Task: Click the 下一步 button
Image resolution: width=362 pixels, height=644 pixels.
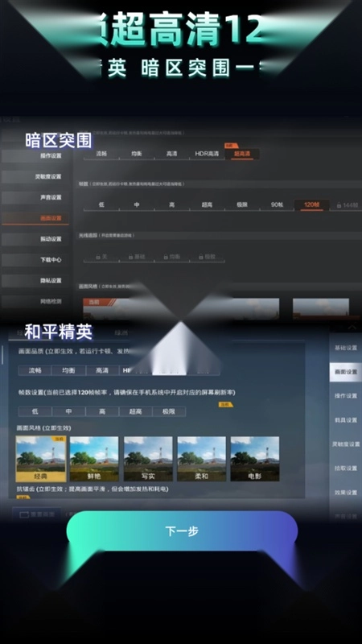Action: pyautogui.click(x=182, y=531)
